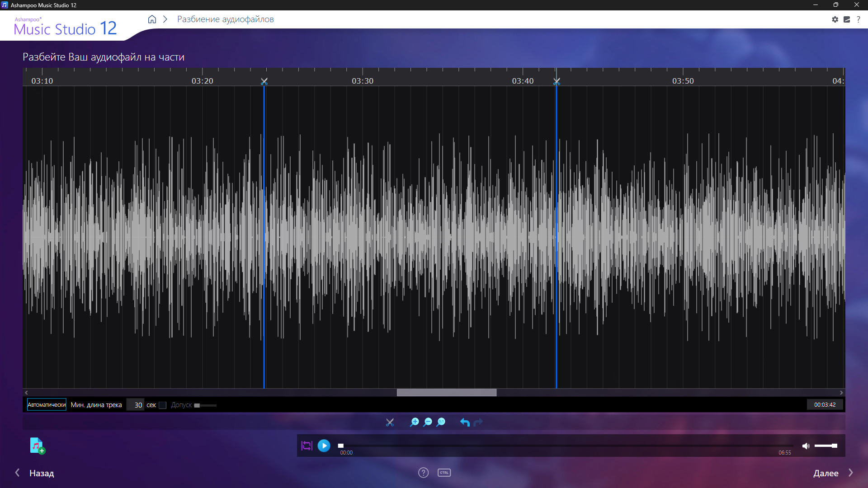Open the circled question mark help
Image resolution: width=868 pixels, height=488 pixels.
pos(423,473)
